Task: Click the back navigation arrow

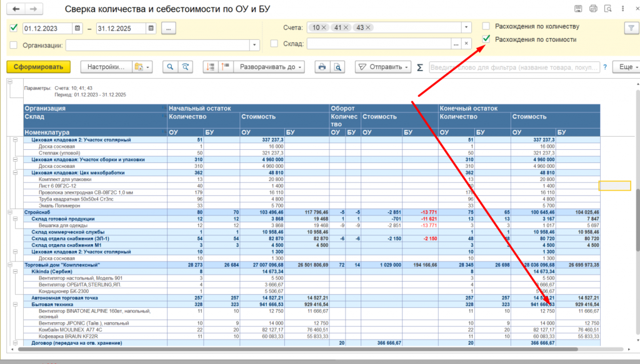Action: (16, 9)
